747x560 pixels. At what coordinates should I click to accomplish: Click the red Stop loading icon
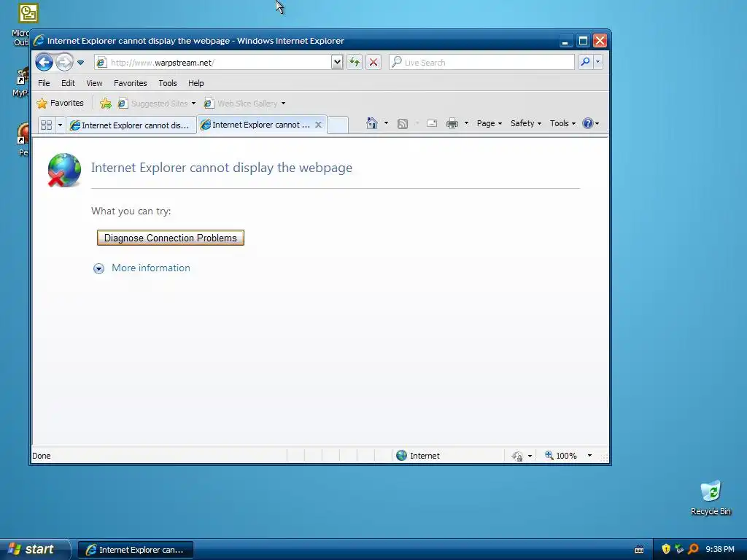[x=373, y=63]
